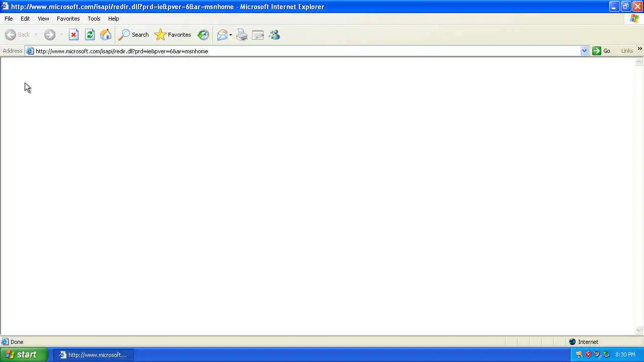Select the microsoft.com taskbar window button

94,354
